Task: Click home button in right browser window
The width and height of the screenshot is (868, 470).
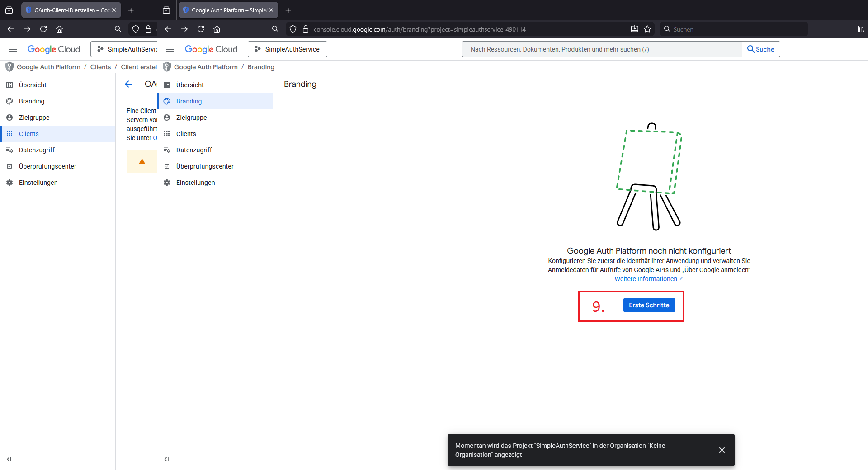Action: tap(217, 29)
